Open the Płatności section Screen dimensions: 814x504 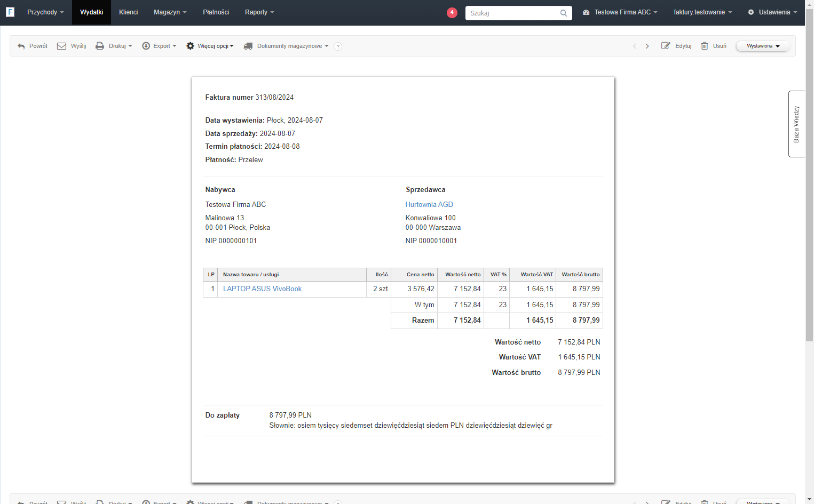pyautogui.click(x=216, y=12)
